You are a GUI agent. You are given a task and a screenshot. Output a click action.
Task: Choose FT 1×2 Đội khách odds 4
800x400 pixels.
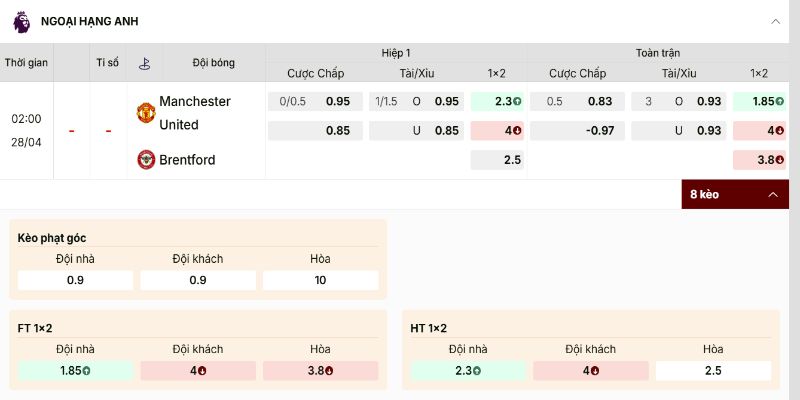pos(197,370)
